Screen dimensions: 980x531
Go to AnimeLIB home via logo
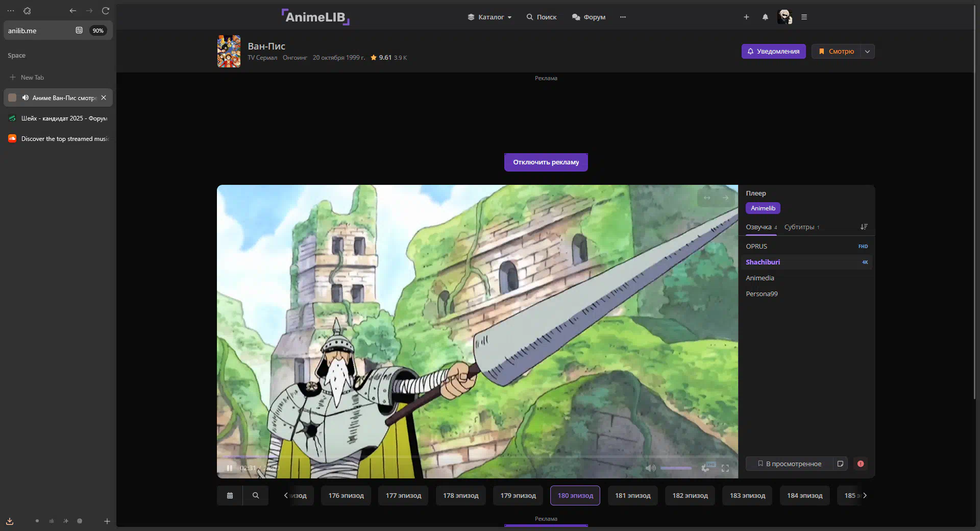315,17
